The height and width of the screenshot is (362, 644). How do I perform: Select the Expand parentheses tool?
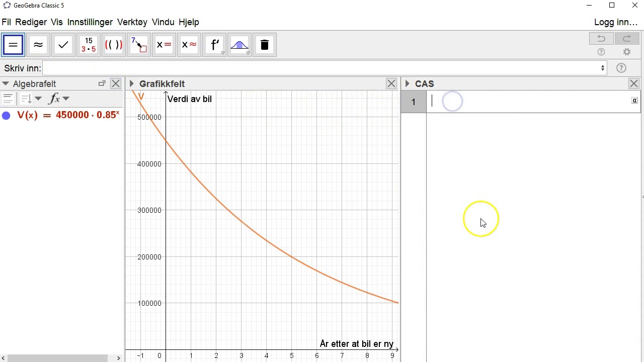(114, 45)
